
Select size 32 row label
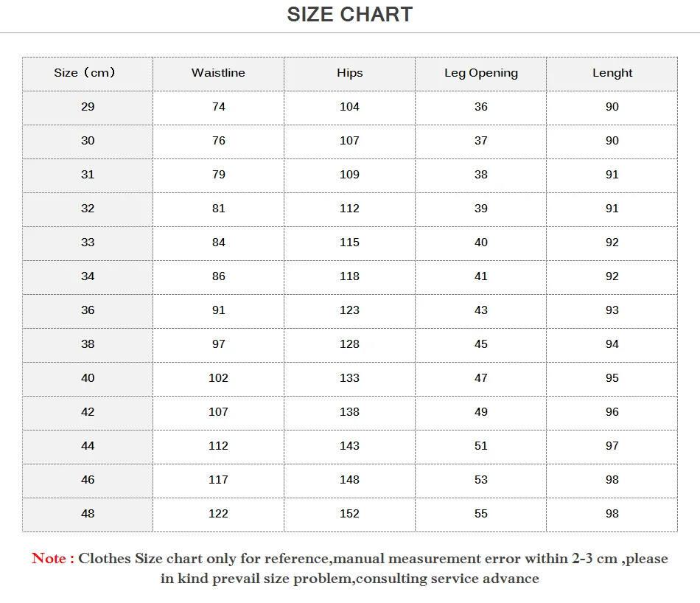coord(88,209)
